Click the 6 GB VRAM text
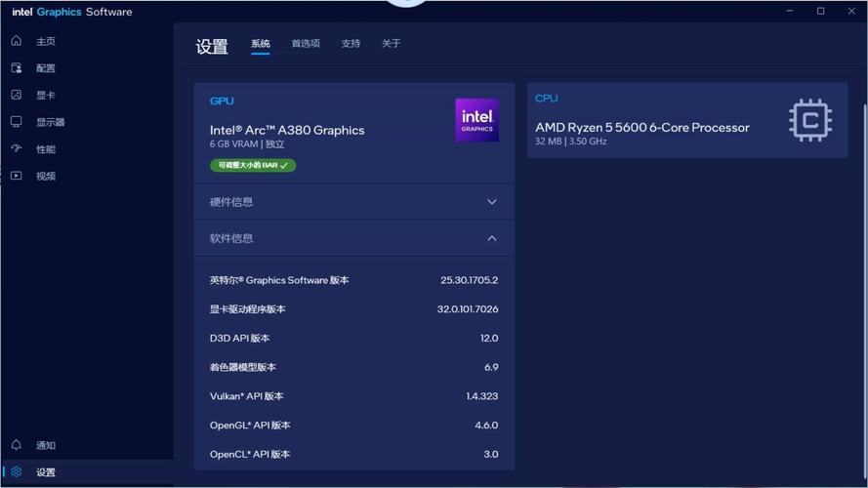 coord(233,143)
